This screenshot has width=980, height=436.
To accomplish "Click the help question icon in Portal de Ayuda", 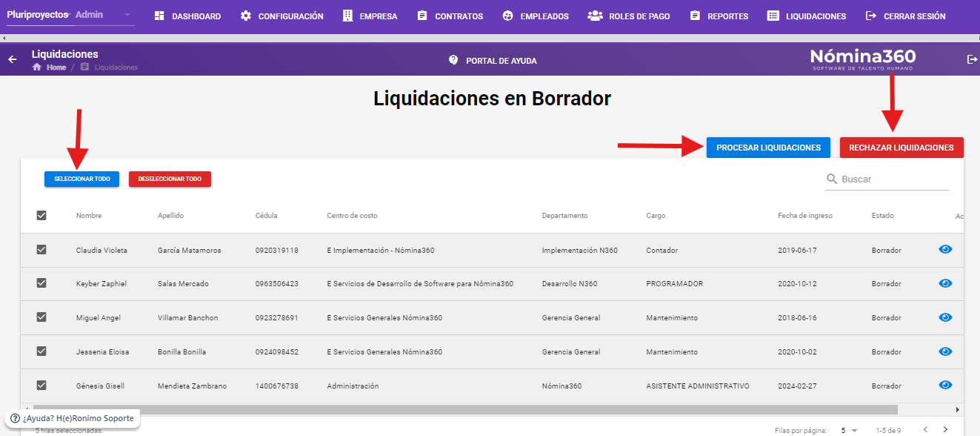I will pos(453,60).
